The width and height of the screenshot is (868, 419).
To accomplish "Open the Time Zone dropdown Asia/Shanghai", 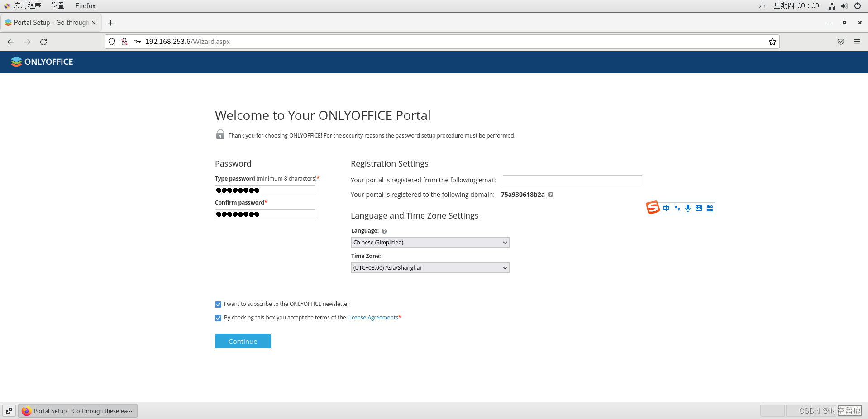I will (430, 268).
